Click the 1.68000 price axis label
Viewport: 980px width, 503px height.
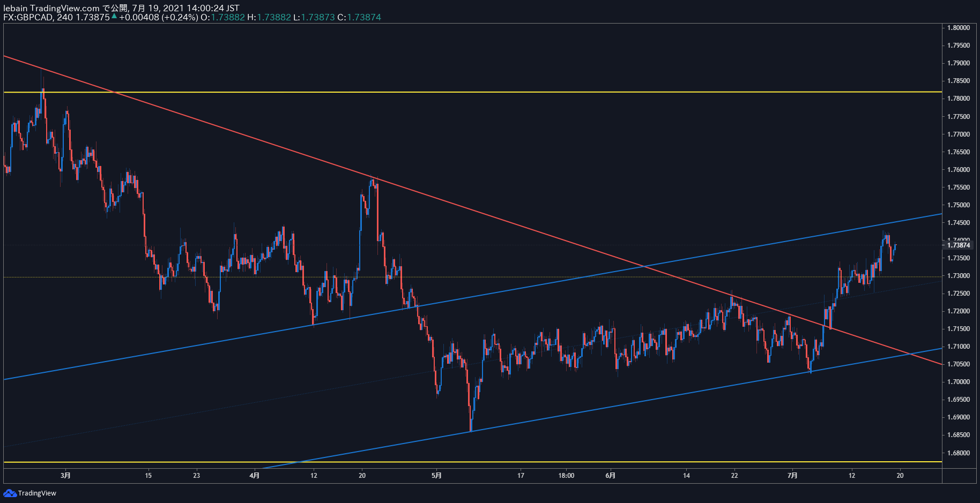tap(959, 453)
